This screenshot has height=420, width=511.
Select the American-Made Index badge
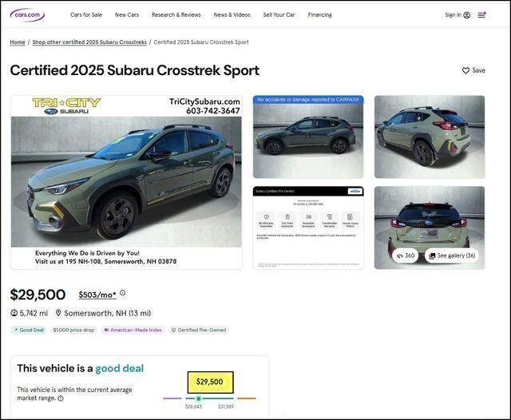tap(133, 330)
